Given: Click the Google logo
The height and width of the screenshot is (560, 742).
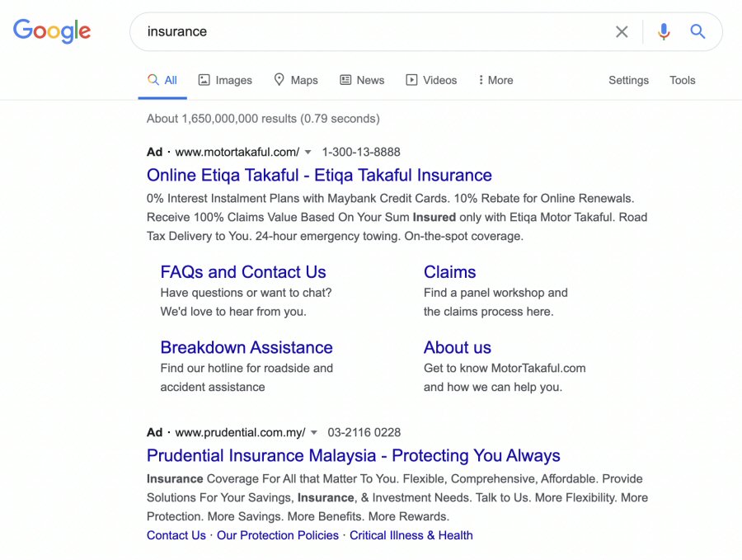Looking at the screenshot, I should click(x=52, y=31).
